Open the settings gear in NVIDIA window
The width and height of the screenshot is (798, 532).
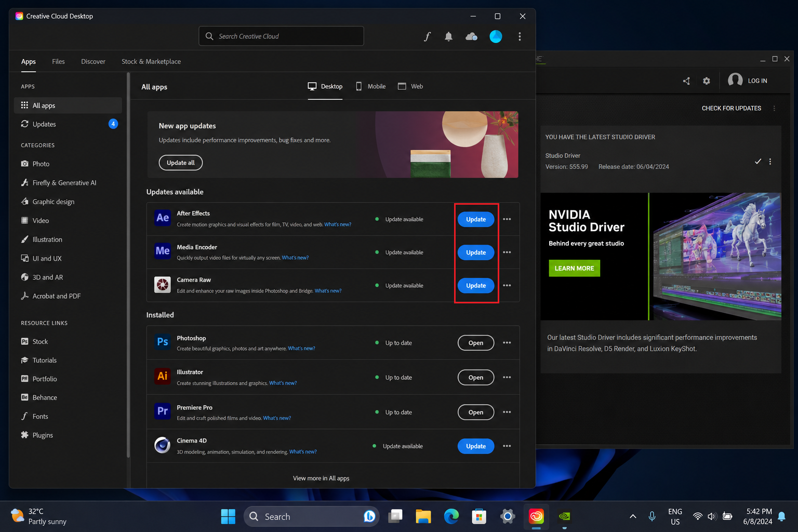pyautogui.click(x=707, y=81)
